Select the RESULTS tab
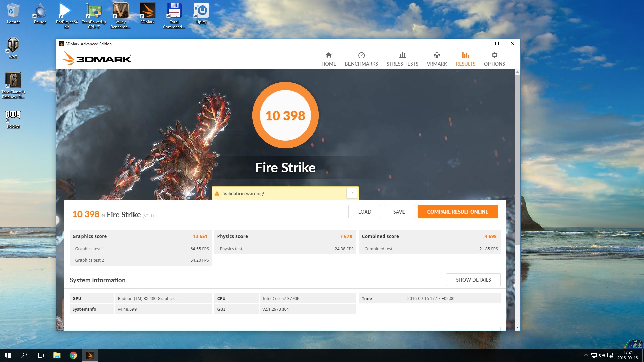 pos(465,59)
